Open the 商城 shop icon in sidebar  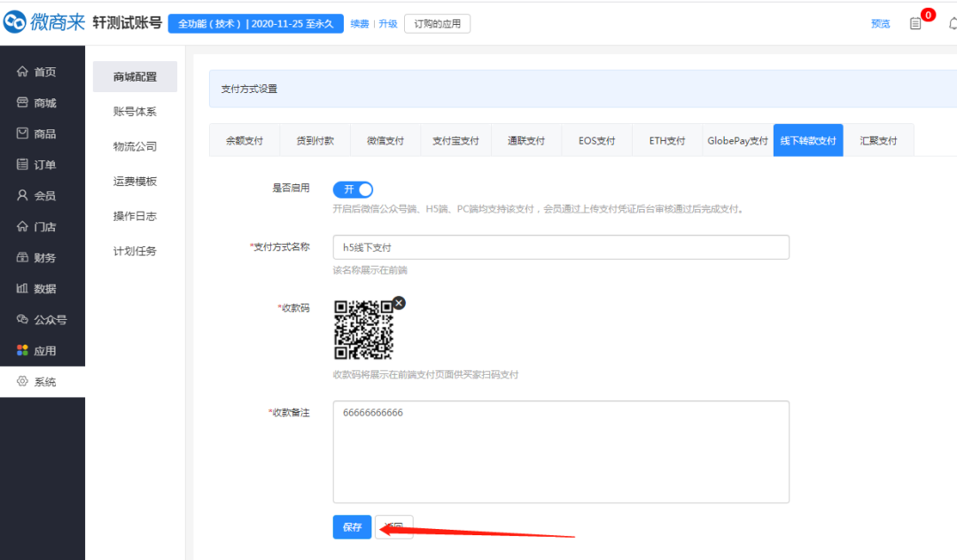tap(22, 103)
